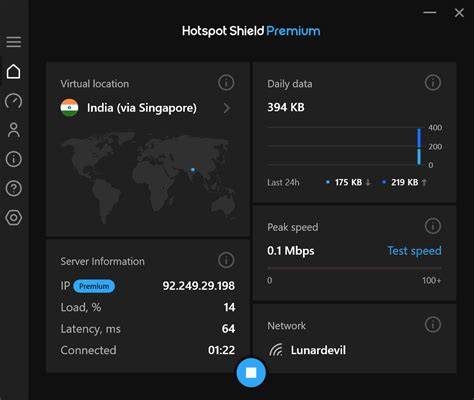Expand the virtual location chevron
Screen dimensions: 474x400
point(227,108)
